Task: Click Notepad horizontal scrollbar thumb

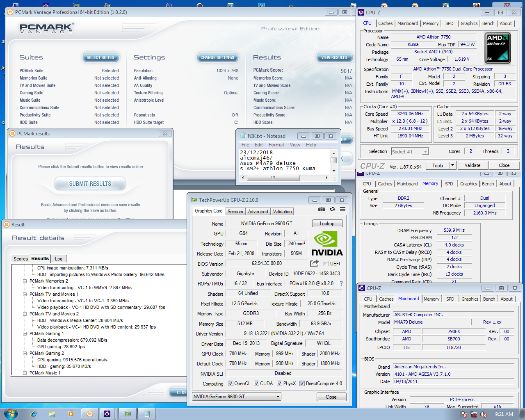Action: [273, 178]
